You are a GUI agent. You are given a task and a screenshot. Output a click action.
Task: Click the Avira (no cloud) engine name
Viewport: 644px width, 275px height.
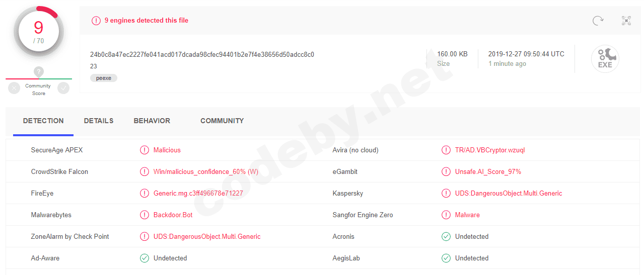(355, 150)
